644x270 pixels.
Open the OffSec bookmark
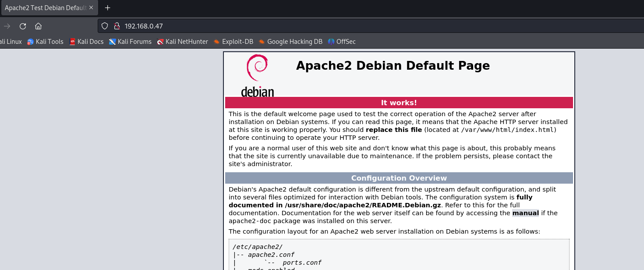click(342, 42)
